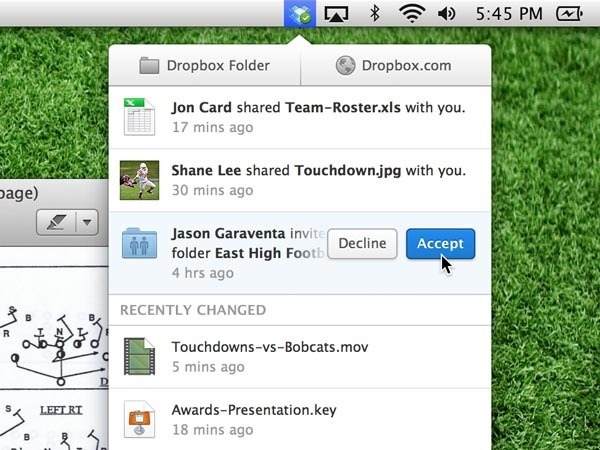The width and height of the screenshot is (600, 450).
Task: Open the Touchdown.jpg photo thumbnail
Action: (x=139, y=180)
